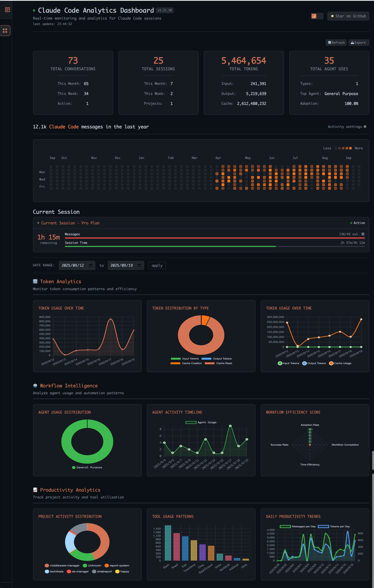Viewport: 374px width, 588px height.
Task: Open calendar picker on the 2025/09/12 field
Action: pos(91,265)
